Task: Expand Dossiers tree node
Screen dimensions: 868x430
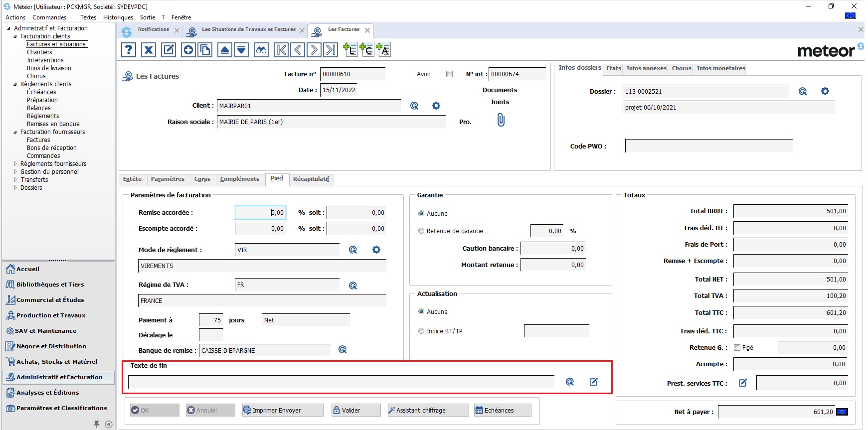Action: [x=15, y=188]
